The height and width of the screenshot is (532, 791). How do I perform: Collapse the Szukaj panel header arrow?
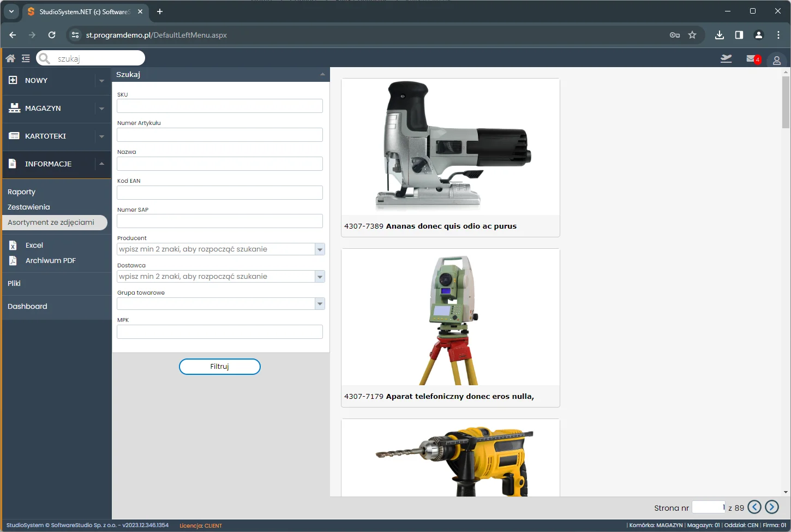[322, 74]
